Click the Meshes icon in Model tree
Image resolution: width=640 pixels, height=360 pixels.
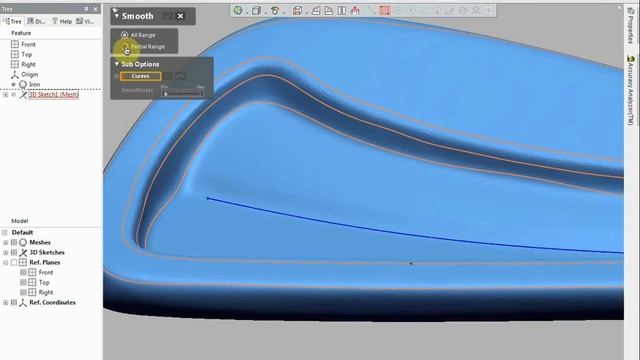pos(23,242)
